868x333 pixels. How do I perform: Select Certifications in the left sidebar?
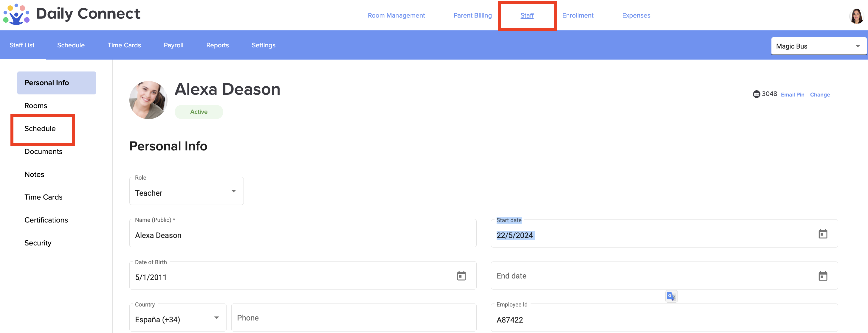click(46, 220)
